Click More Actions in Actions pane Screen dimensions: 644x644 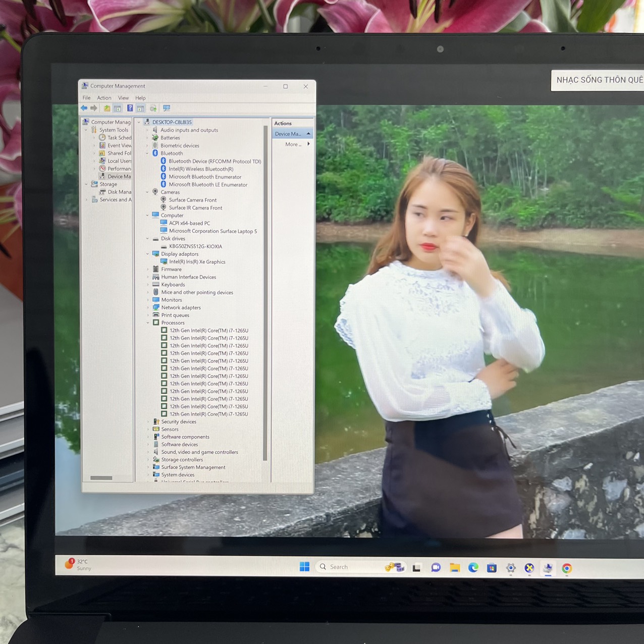tap(293, 144)
